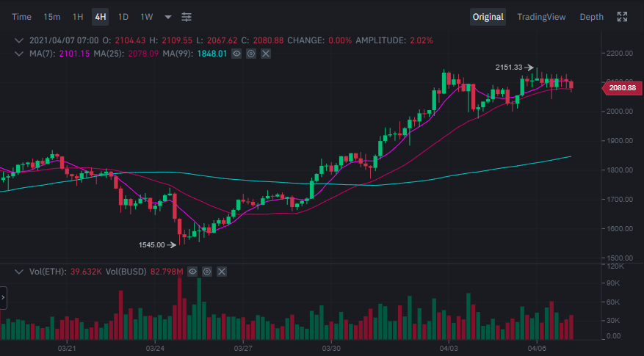Collapse the Vol(ETH) legend row
This screenshot has width=644, height=356.
click(x=20, y=272)
